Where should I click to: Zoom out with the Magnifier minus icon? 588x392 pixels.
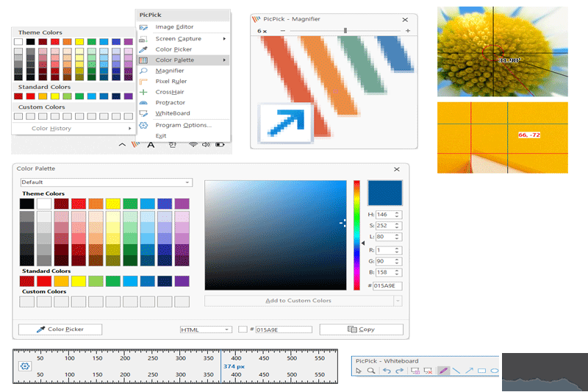284,31
